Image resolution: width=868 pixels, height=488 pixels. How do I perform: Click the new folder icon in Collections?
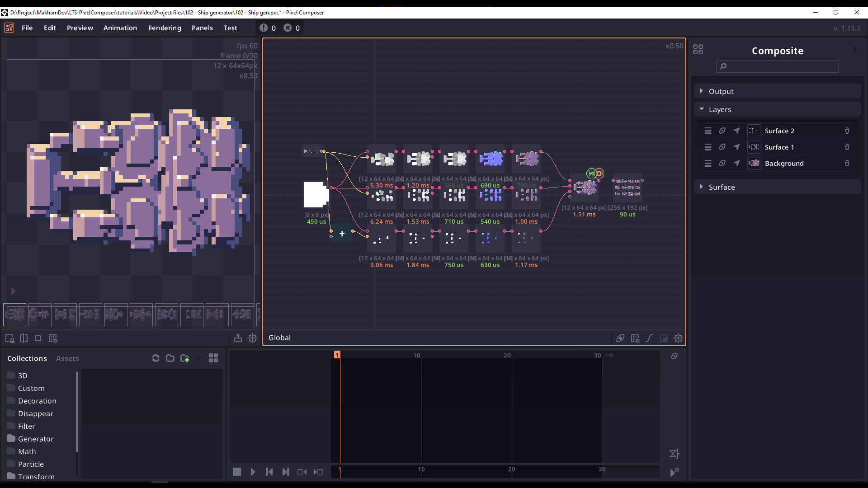185,357
